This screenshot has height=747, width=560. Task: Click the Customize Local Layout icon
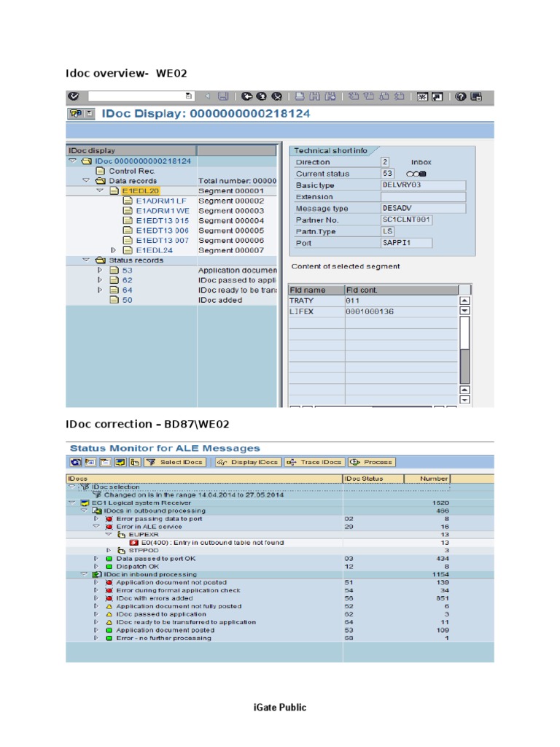476,96
